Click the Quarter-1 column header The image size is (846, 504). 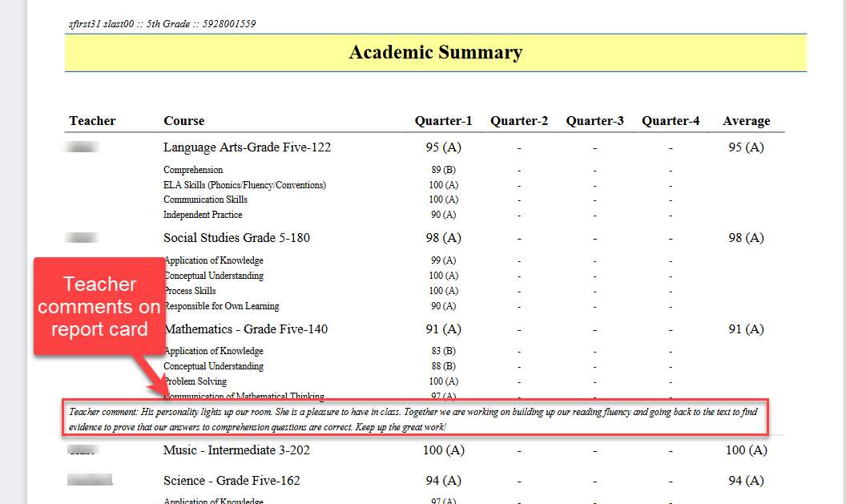tap(443, 121)
